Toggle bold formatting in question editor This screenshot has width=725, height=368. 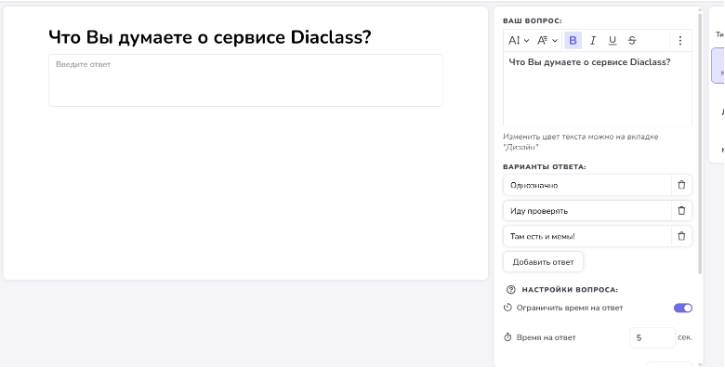point(573,41)
